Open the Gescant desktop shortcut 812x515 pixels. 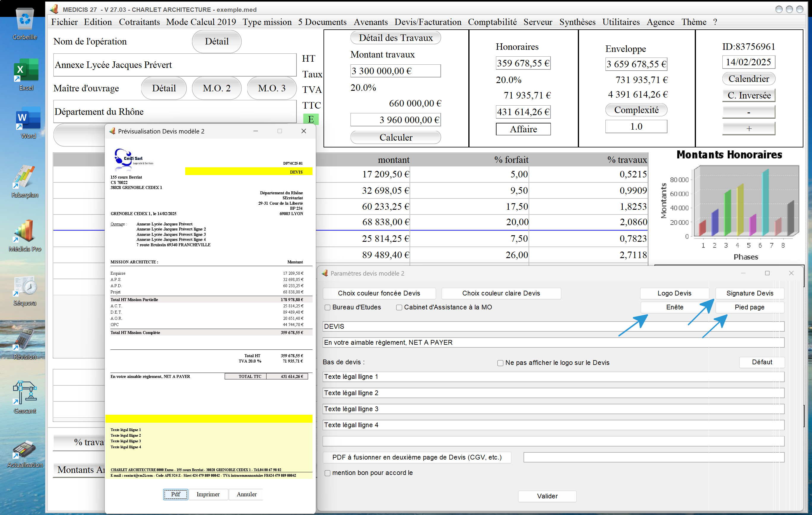click(25, 397)
